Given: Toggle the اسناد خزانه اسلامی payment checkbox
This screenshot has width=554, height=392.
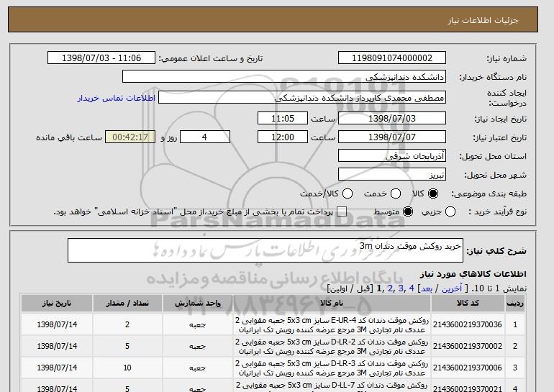Looking at the screenshot, I should 342,212.
